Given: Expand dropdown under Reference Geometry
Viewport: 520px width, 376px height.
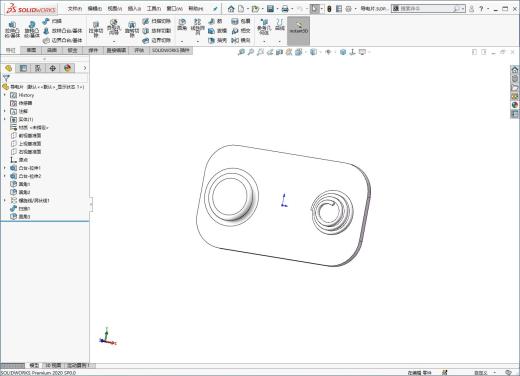Looking at the screenshot, I should tap(264, 41).
